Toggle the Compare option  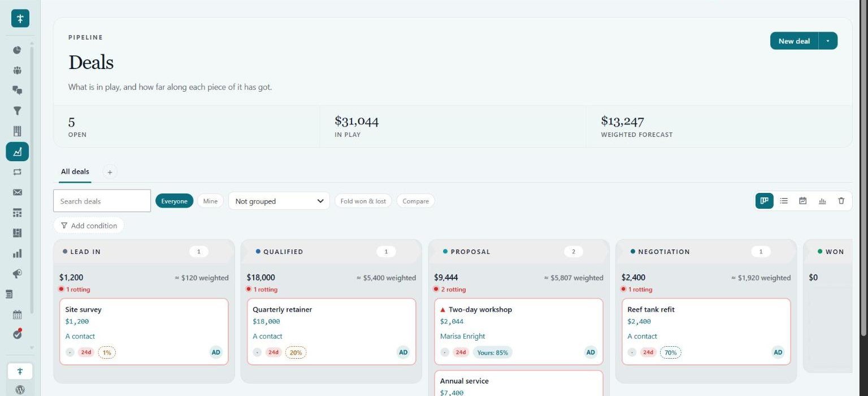pyautogui.click(x=416, y=201)
